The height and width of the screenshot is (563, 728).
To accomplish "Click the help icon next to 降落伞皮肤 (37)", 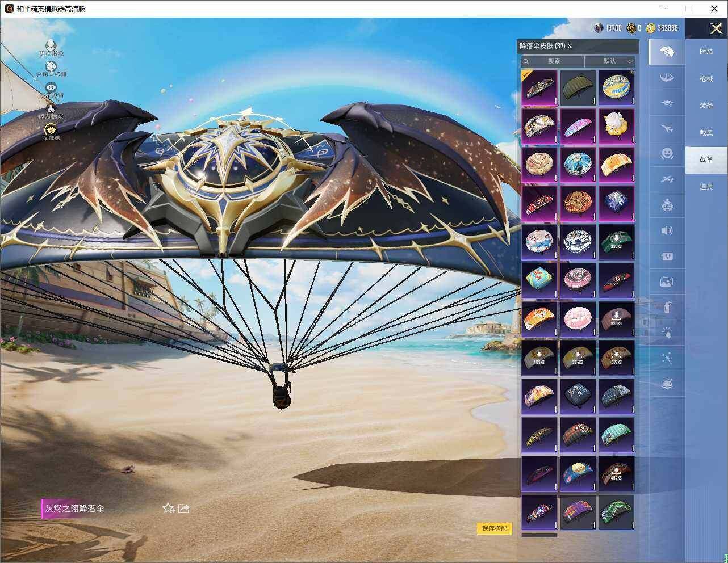I will point(570,46).
